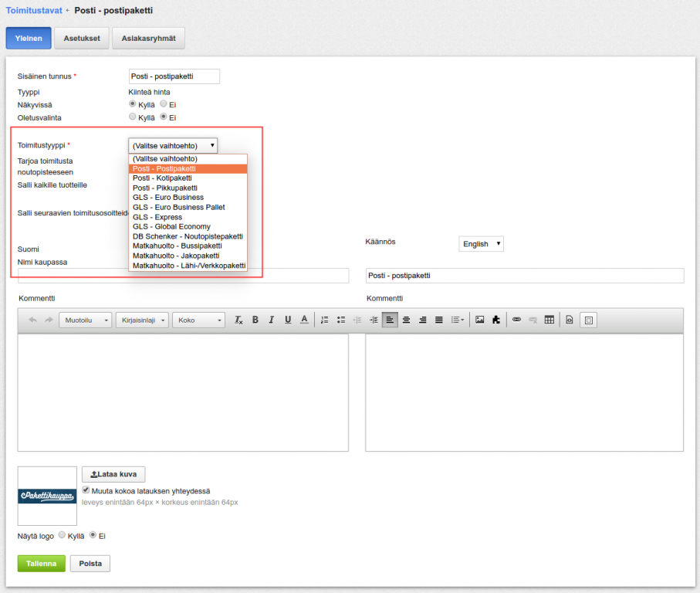
Task: Click into the Suomi Kommentti text area
Action: coord(183,392)
